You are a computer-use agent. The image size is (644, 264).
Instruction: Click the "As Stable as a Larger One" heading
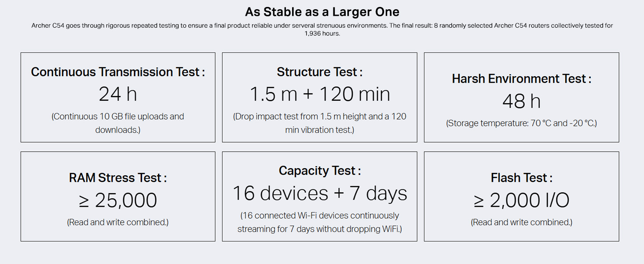322,11
